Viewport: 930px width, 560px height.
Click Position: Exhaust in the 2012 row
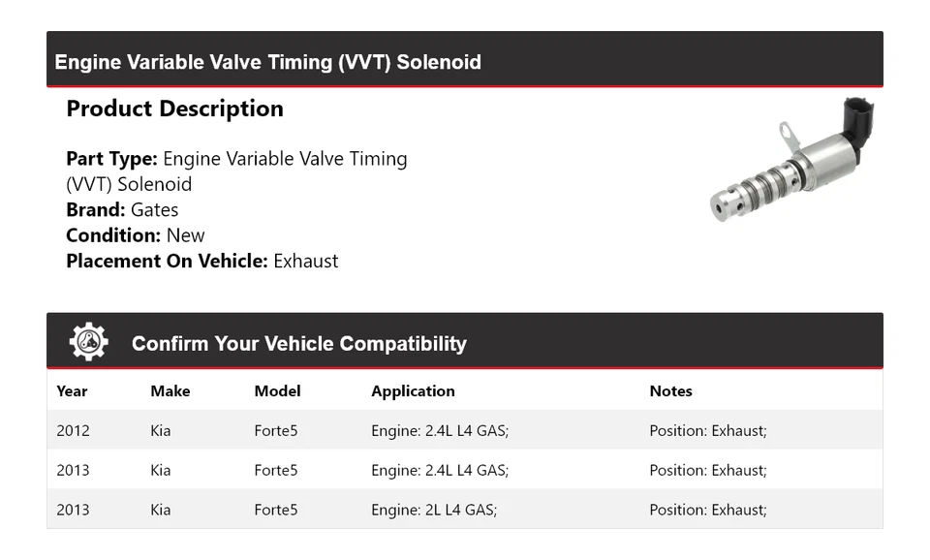pos(707,430)
